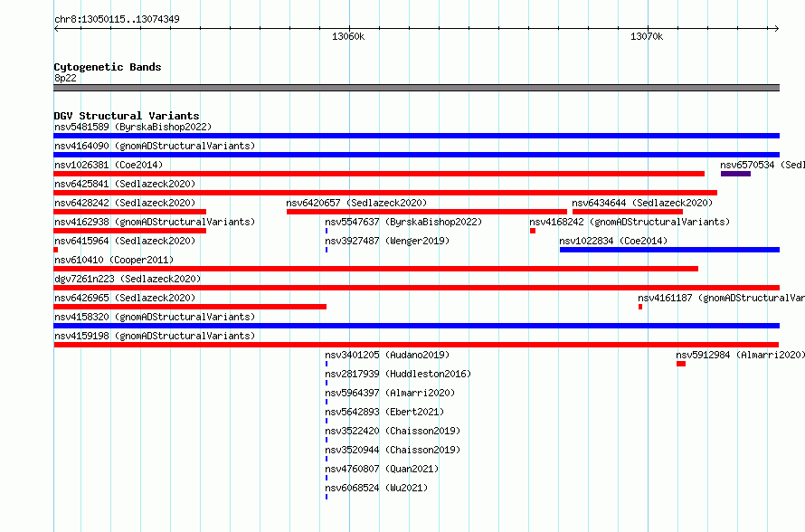Image resolution: width=805 pixels, height=532 pixels.
Task: Click the blue tick under nsv3401205
Action: pos(327,364)
